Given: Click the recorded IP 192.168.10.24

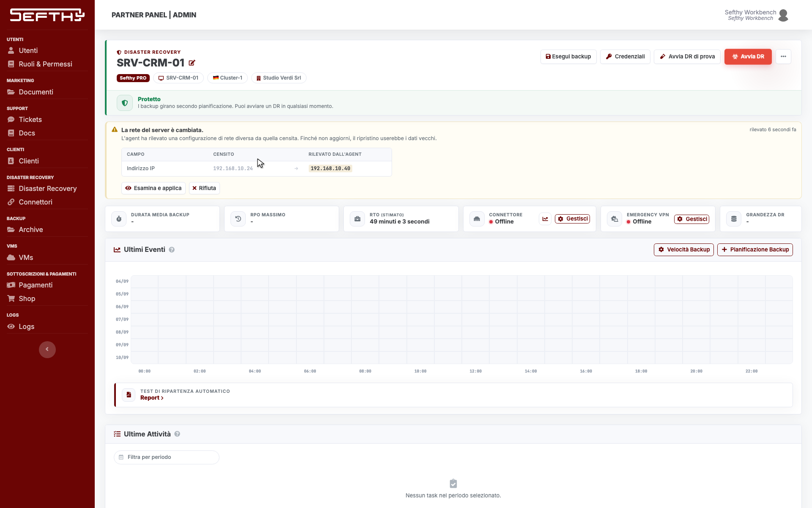Looking at the screenshot, I should point(233,168).
